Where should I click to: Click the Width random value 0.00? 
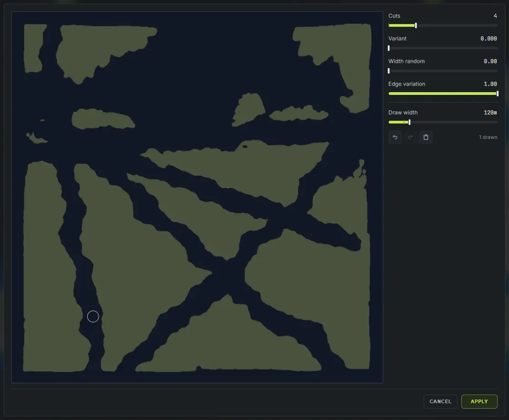click(x=490, y=61)
